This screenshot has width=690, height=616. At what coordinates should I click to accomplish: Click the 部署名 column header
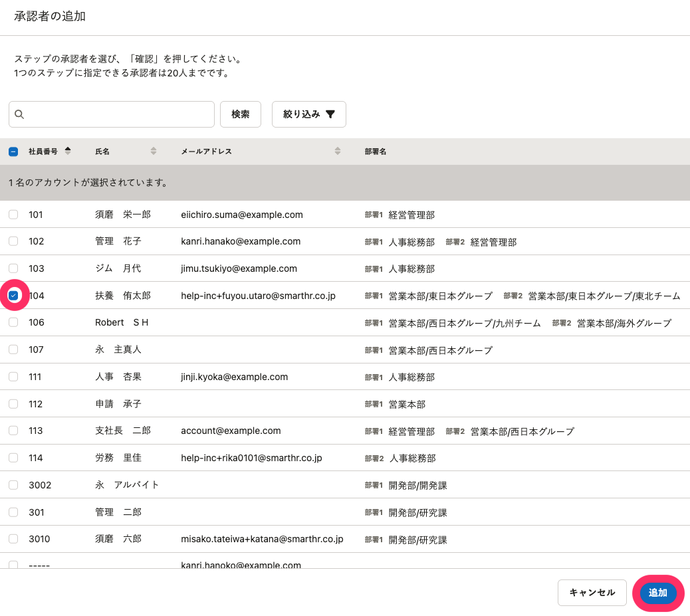pos(376,152)
